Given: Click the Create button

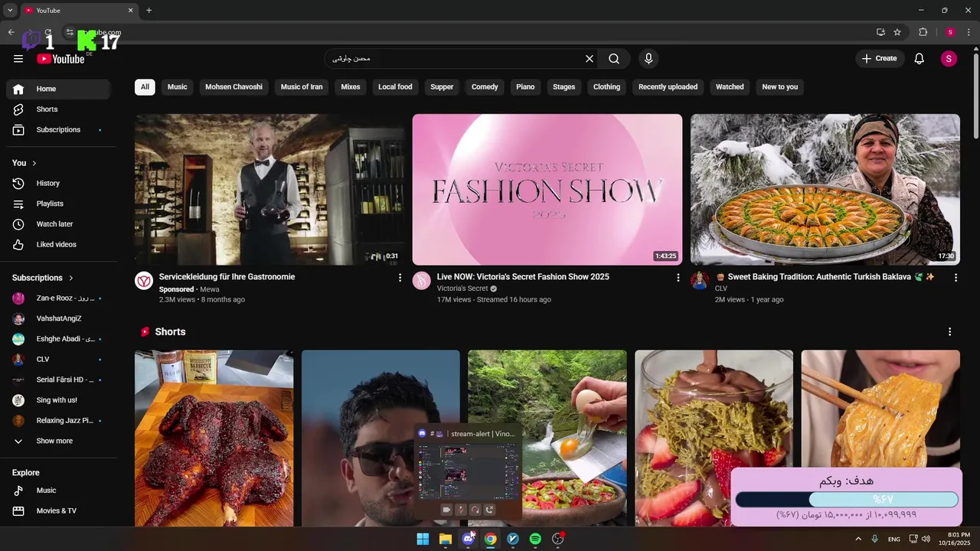Looking at the screenshot, I should click(879, 59).
